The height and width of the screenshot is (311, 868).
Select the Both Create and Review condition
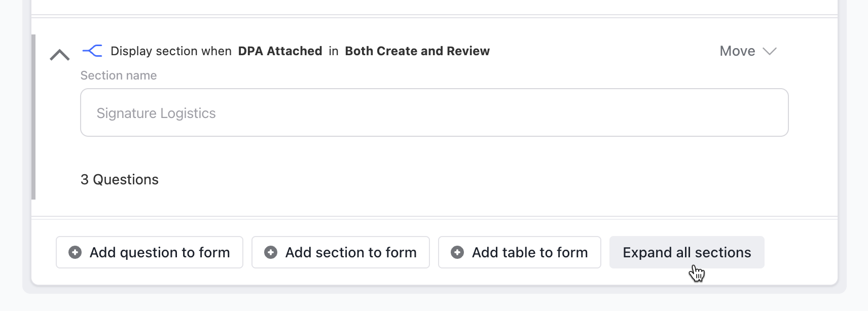click(x=417, y=51)
